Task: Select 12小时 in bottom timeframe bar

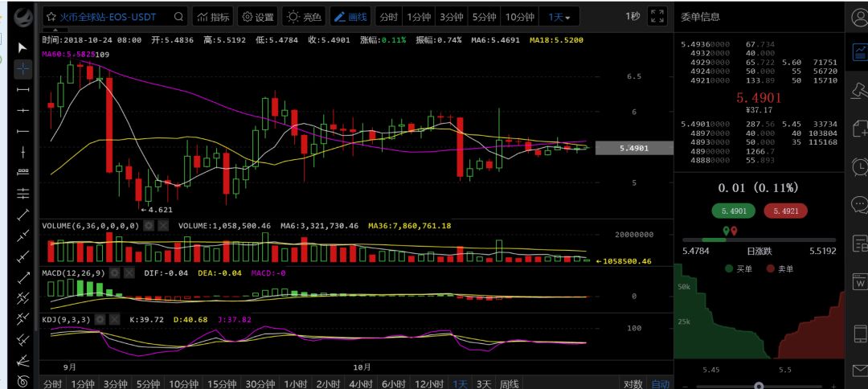Action: click(428, 384)
